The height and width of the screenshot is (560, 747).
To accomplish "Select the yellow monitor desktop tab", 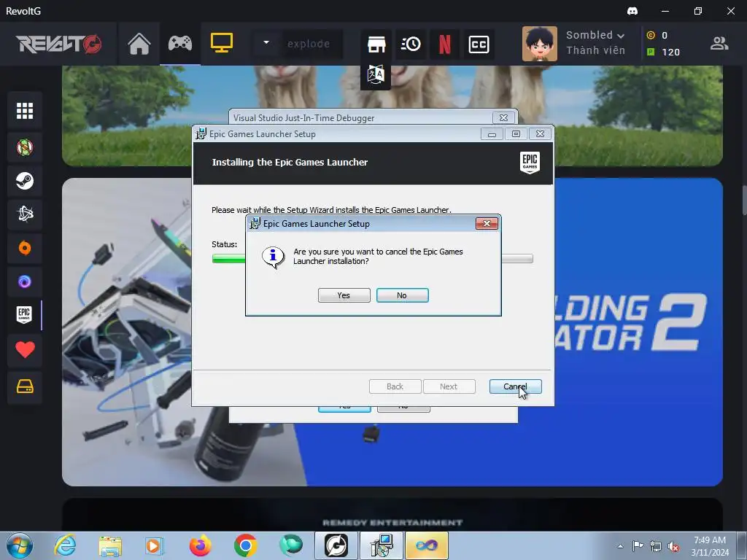I will tap(222, 43).
